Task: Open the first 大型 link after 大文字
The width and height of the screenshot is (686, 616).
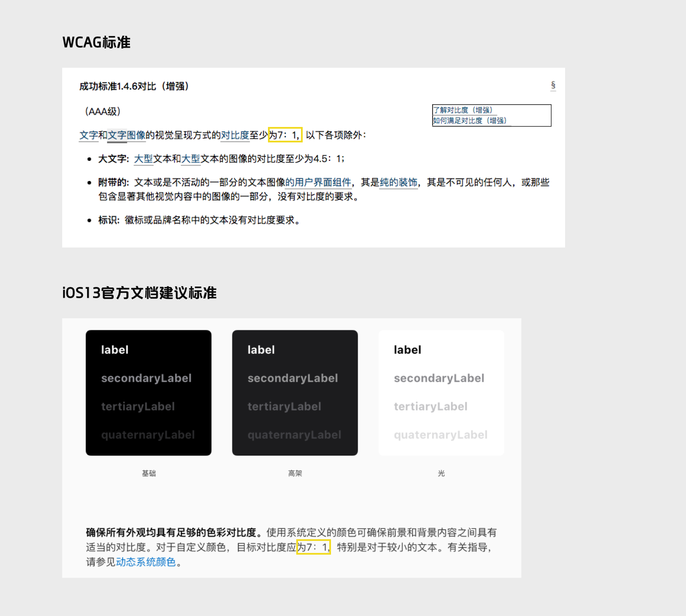Action: click(144, 159)
